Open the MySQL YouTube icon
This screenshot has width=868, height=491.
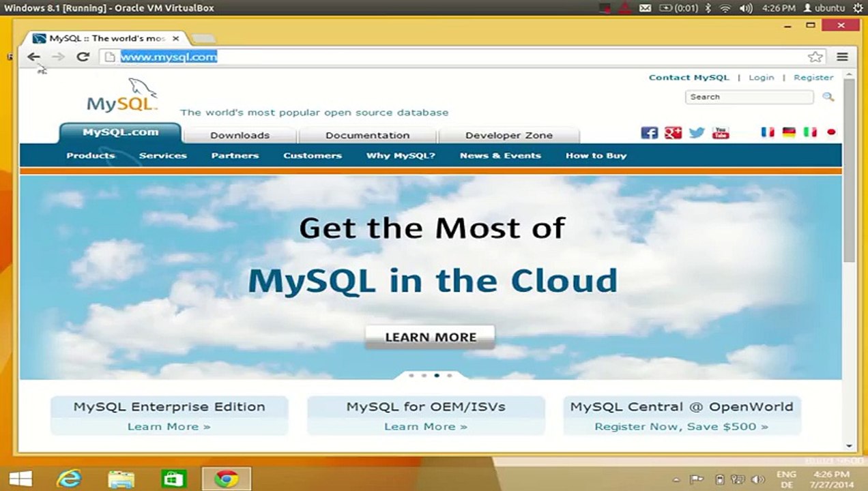[721, 133]
